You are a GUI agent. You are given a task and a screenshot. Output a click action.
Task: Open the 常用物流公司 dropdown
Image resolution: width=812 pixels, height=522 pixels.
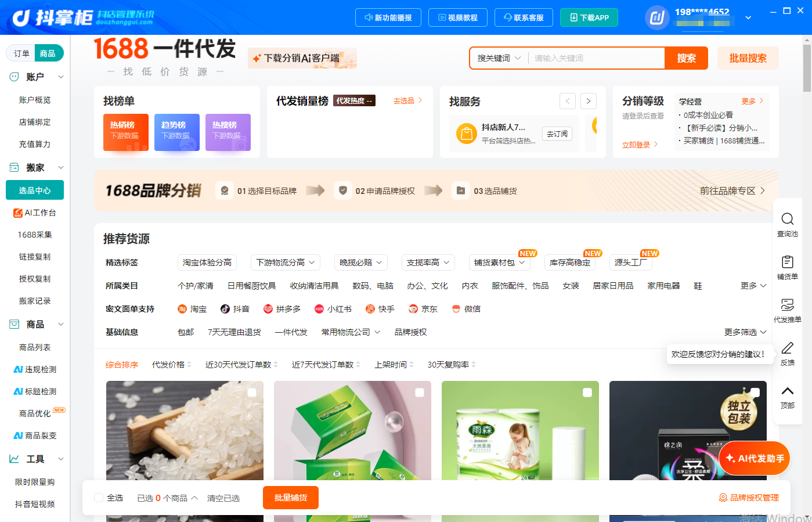pyautogui.click(x=351, y=332)
